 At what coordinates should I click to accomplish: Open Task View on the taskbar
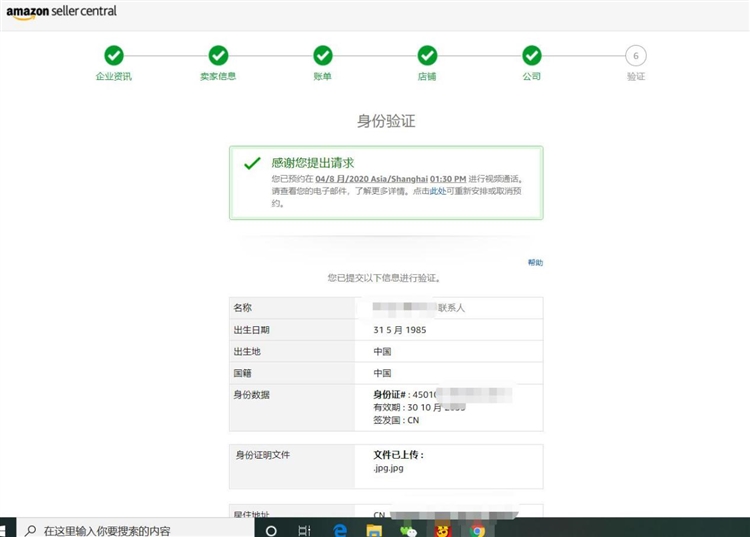(304, 530)
